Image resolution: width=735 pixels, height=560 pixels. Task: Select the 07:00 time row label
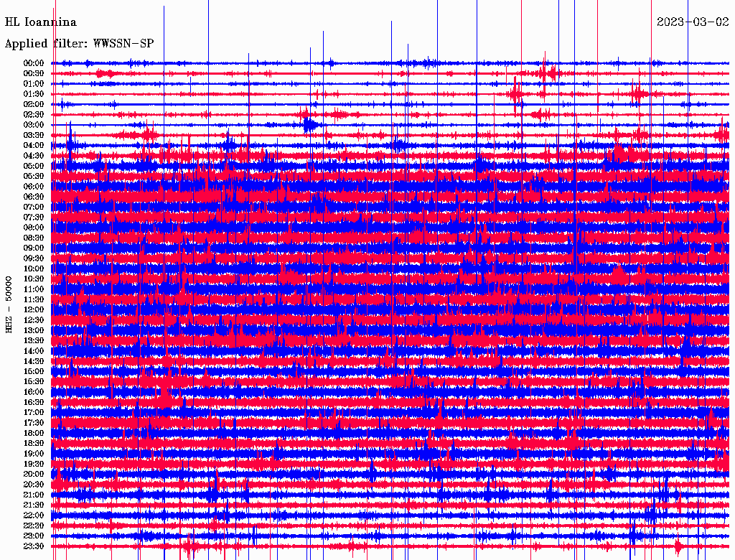pyautogui.click(x=34, y=207)
